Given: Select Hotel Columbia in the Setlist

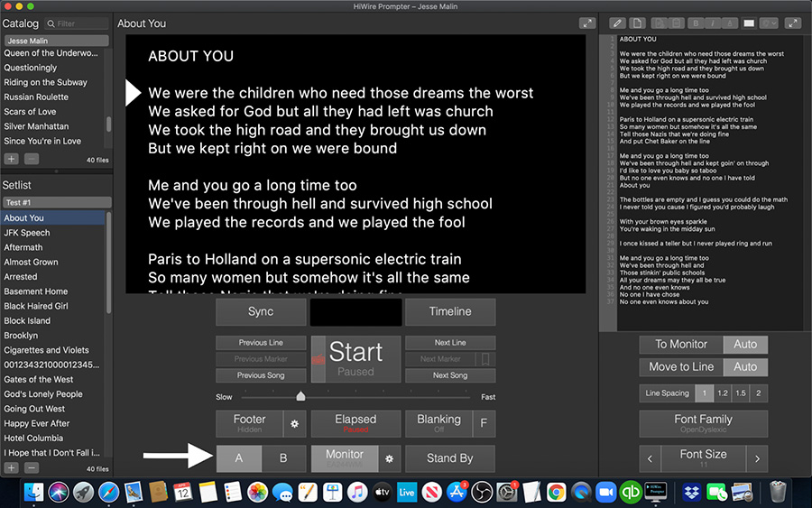Looking at the screenshot, I should tap(52, 439).
